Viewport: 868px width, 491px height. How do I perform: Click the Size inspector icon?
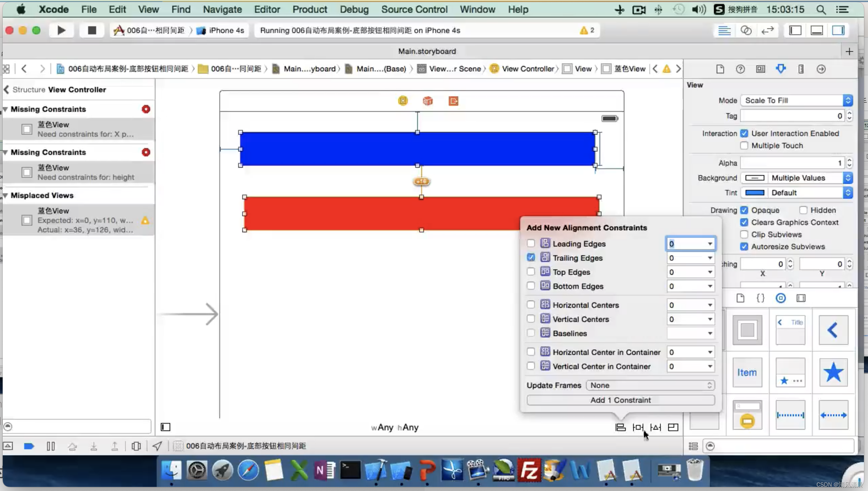[801, 69]
